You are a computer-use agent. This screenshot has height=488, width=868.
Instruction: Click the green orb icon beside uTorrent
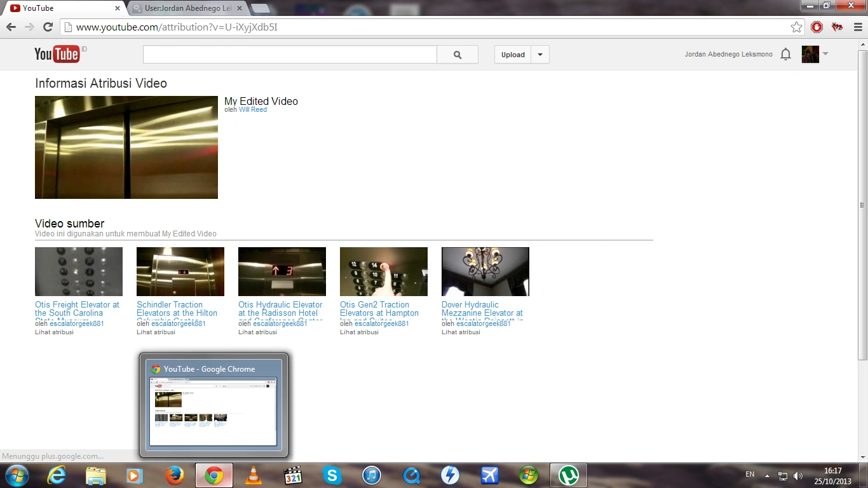pyautogui.click(x=529, y=475)
